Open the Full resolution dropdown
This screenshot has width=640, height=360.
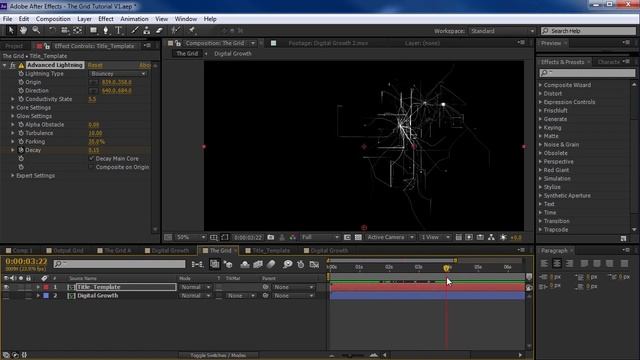[320, 237]
